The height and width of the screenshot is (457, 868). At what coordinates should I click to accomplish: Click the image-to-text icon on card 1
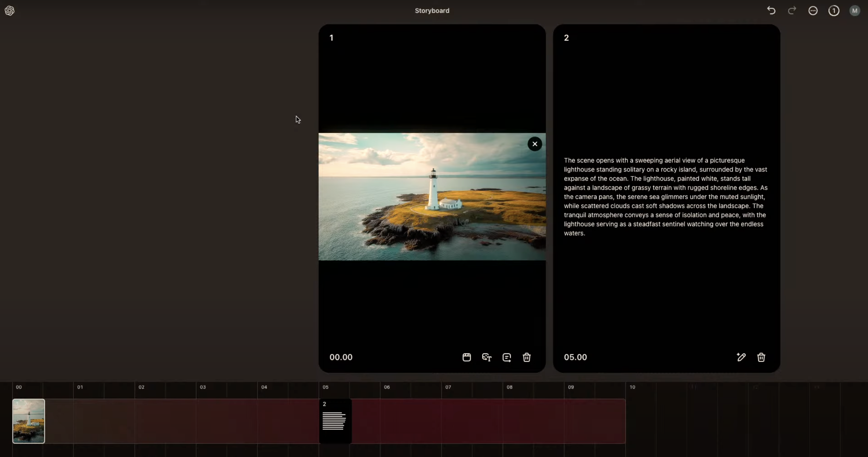pyautogui.click(x=487, y=357)
